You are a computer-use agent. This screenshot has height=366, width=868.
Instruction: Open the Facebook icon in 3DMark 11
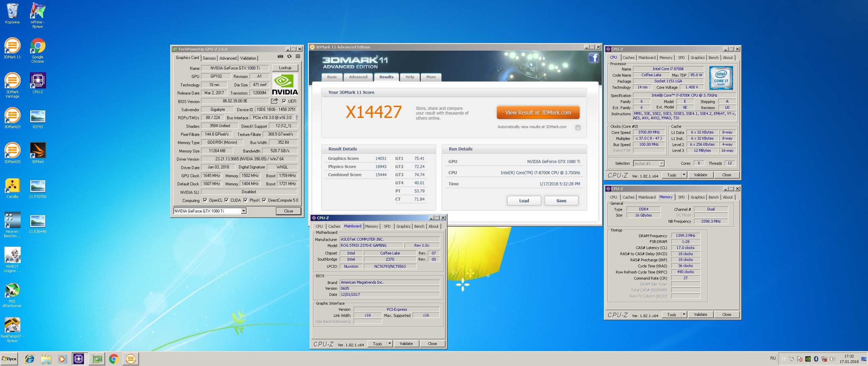(x=593, y=58)
